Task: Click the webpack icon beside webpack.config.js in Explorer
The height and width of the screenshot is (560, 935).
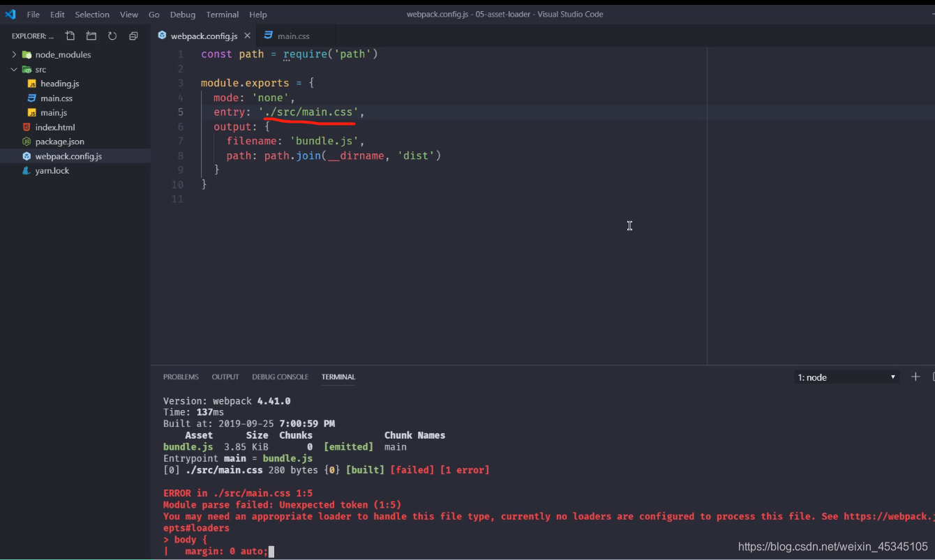Action: pyautogui.click(x=27, y=156)
